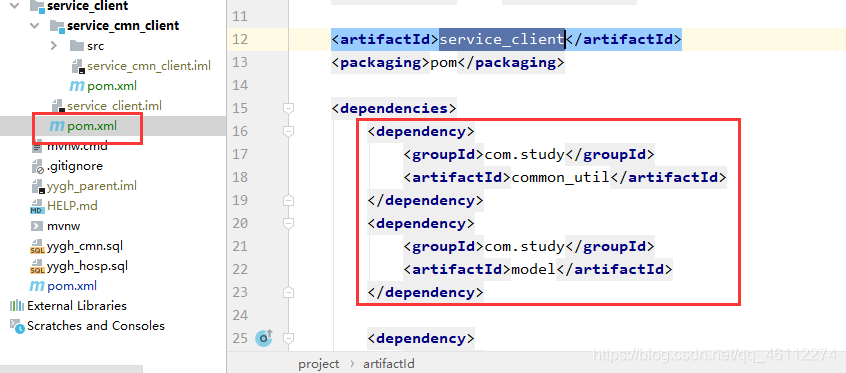Click the mvnw shell script icon
The height and width of the screenshot is (373, 846).
[x=37, y=226]
